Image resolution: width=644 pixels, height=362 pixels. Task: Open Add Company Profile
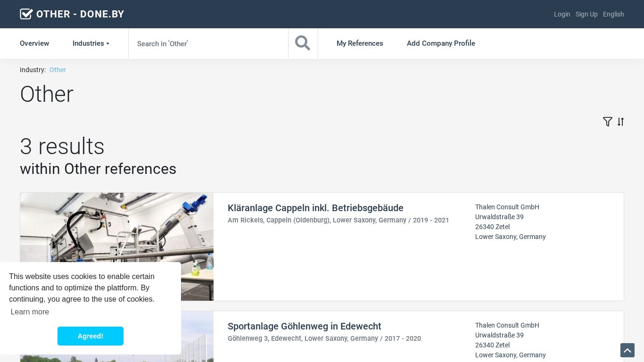pyautogui.click(x=441, y=43)
